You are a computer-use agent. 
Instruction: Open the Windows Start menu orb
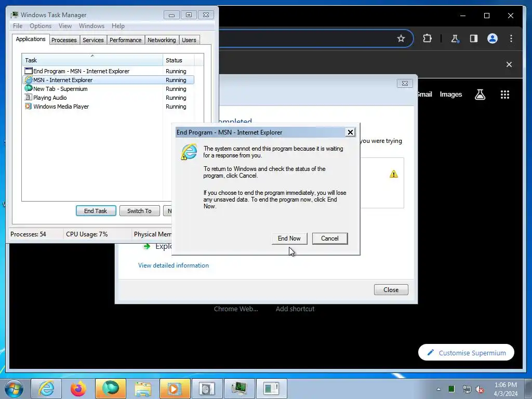14,389
